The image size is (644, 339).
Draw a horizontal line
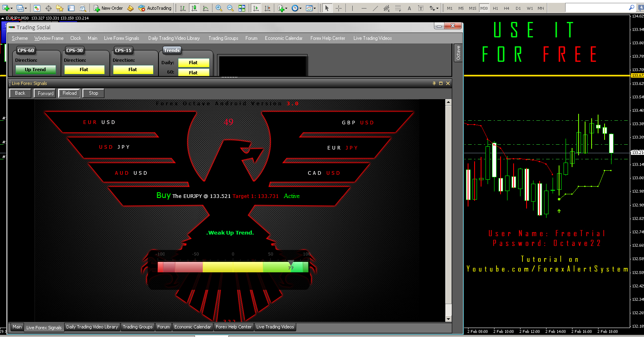(364, 8)
